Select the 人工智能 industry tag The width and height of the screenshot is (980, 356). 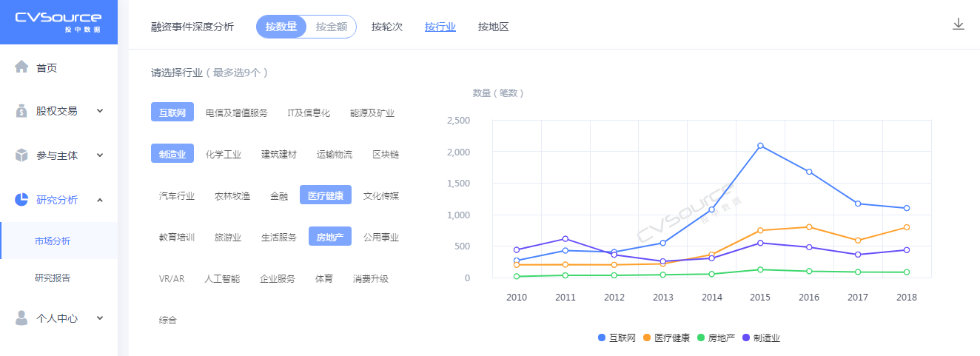[x=222, y=279]
